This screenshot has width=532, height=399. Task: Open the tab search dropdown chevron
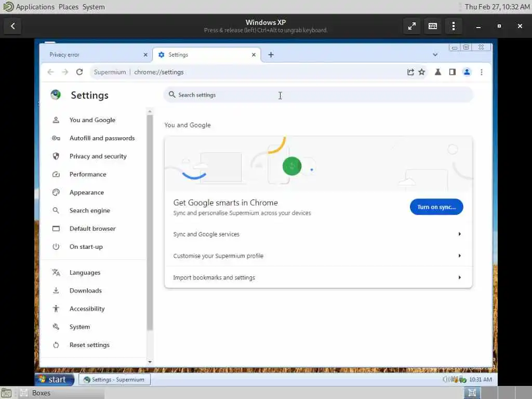pyautogui.click(x=435, y=55)
